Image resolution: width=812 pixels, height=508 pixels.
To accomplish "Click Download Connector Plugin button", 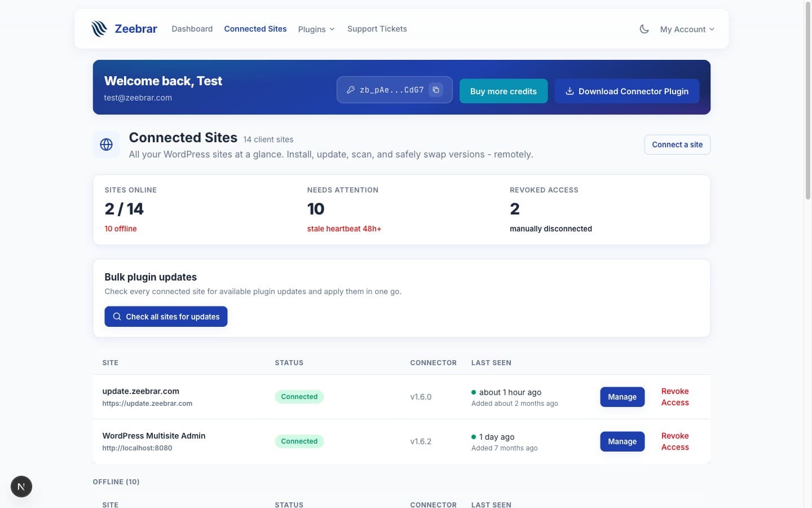I will tap(627, 91).
